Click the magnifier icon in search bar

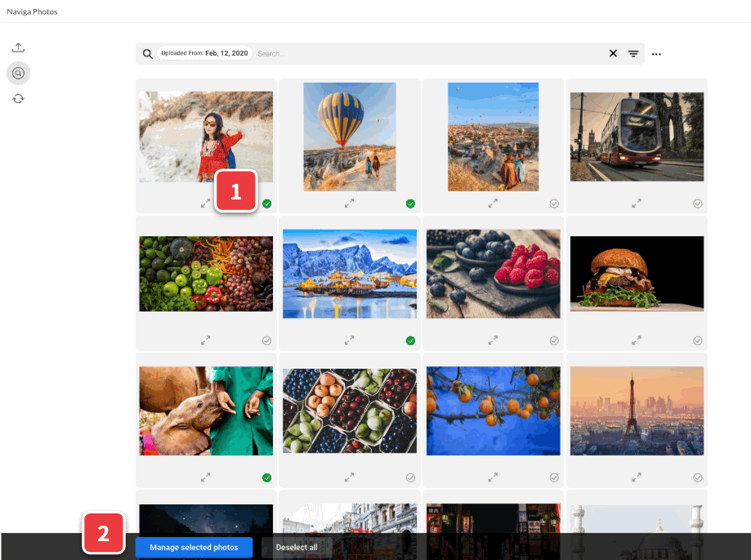point(148,54)
